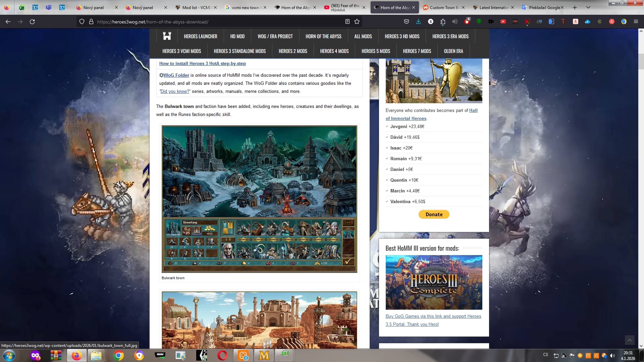Open Firefox downloads panel arrow icon
The height and width of the screenshot is (362, 644).
click(418, 21)
